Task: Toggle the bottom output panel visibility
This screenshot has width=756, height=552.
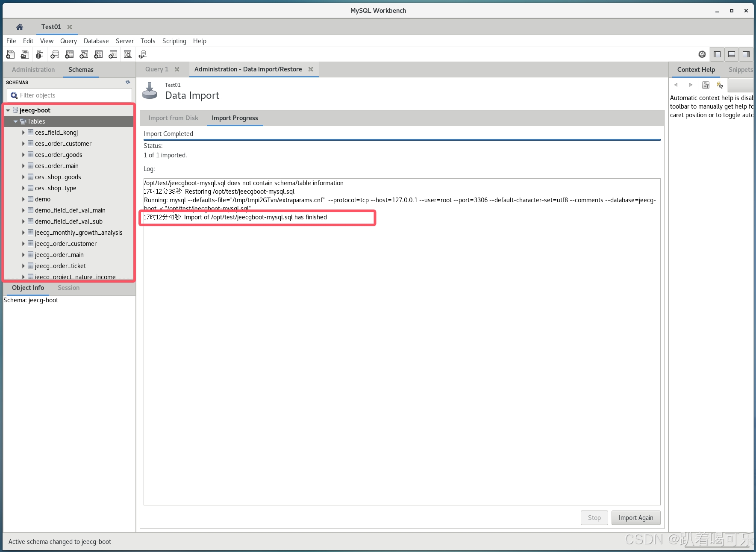Action: click(x=732, y=54)
